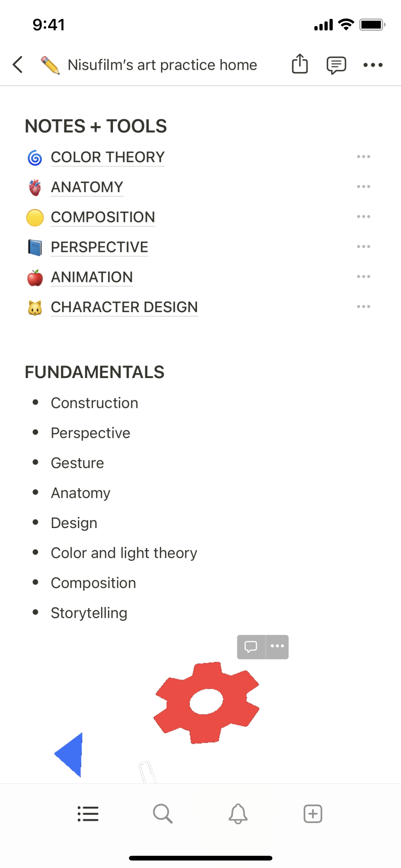Open the ANATOMY page link

click(87, 187)
